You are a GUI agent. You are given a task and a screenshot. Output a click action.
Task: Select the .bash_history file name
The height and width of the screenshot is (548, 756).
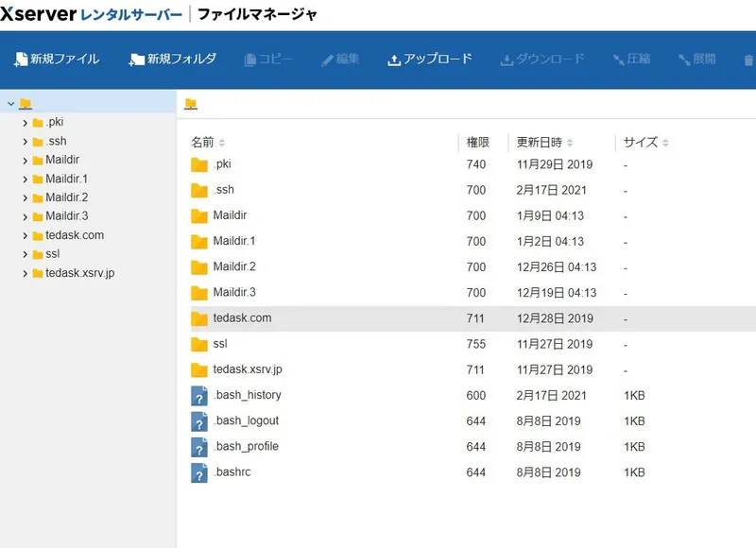(248, 395)
